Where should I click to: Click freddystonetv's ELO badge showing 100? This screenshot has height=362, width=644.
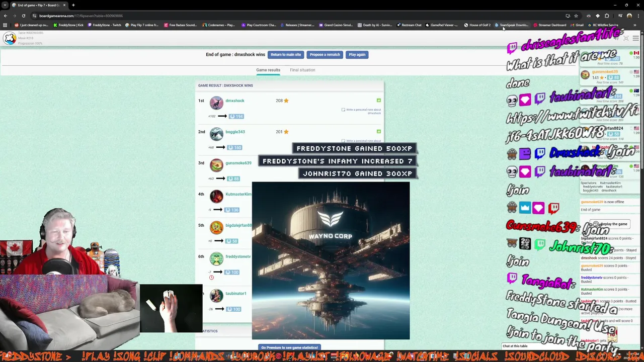[x=231, y=272]
